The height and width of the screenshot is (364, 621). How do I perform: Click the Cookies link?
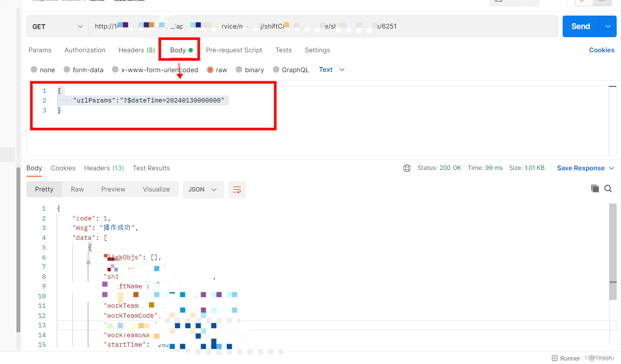click(602, 50)
